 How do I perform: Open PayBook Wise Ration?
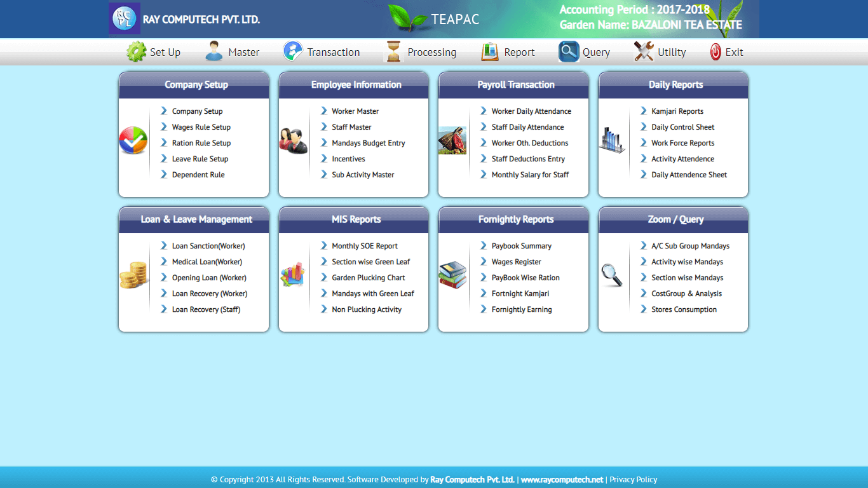tap(526, 278)
